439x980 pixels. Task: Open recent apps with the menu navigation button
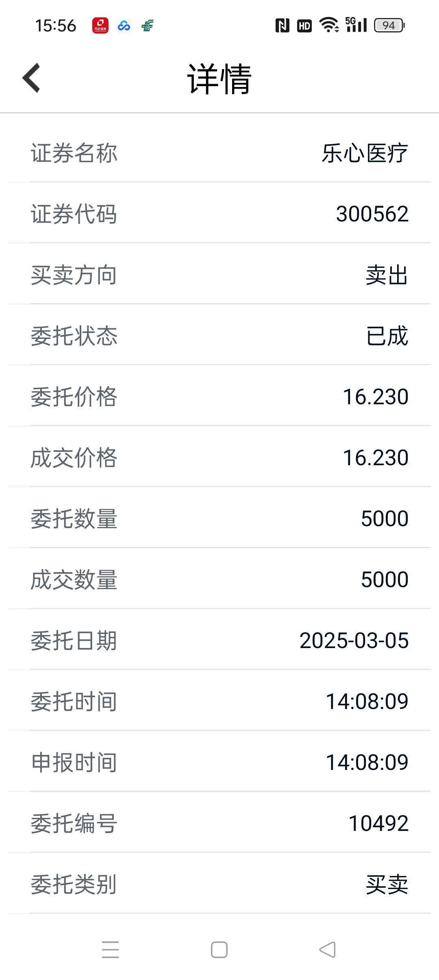coord(111,950)
